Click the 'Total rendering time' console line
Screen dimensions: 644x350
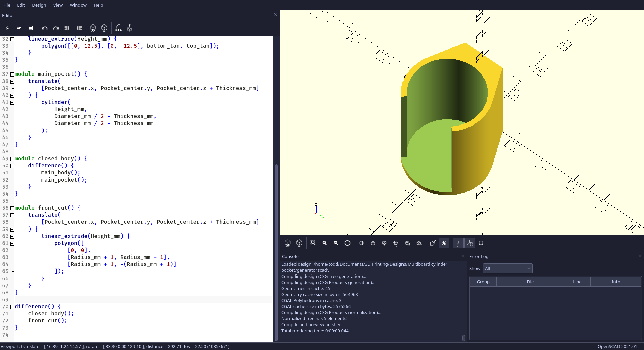[x=315, y=331]
